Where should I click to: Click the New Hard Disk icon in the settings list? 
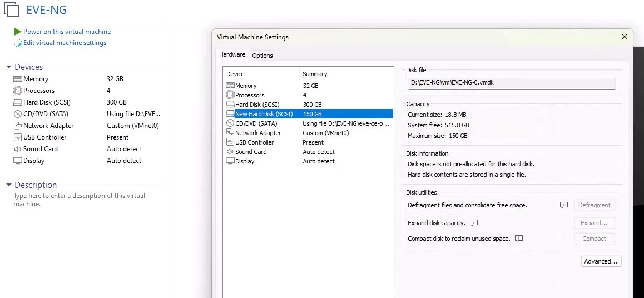pos(230,114)
